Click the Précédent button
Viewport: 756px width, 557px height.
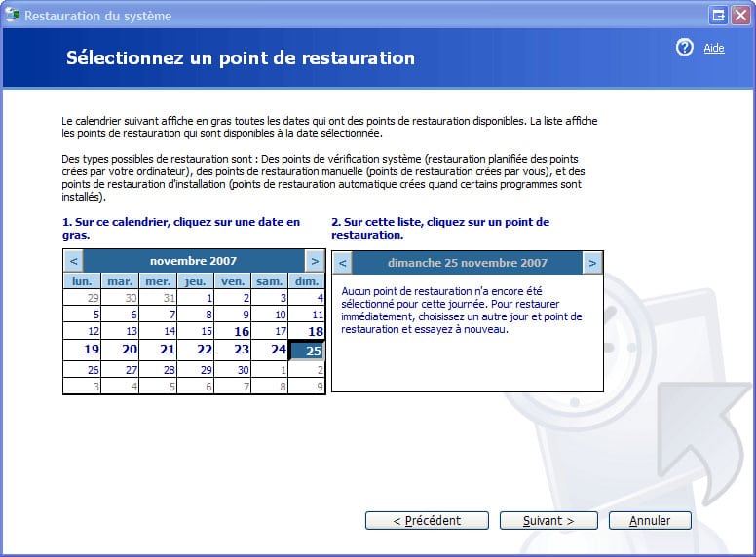(x=427, y=521)
